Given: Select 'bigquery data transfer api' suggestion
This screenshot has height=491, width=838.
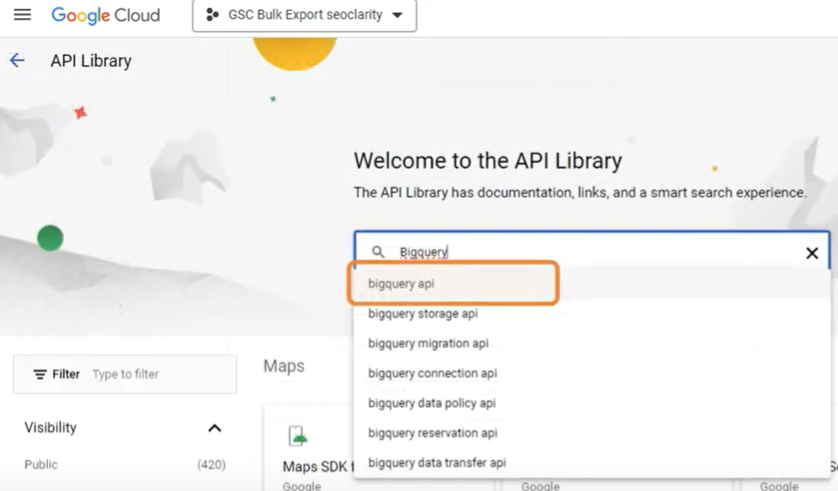Looking at the screenshot, I should 437,463.
